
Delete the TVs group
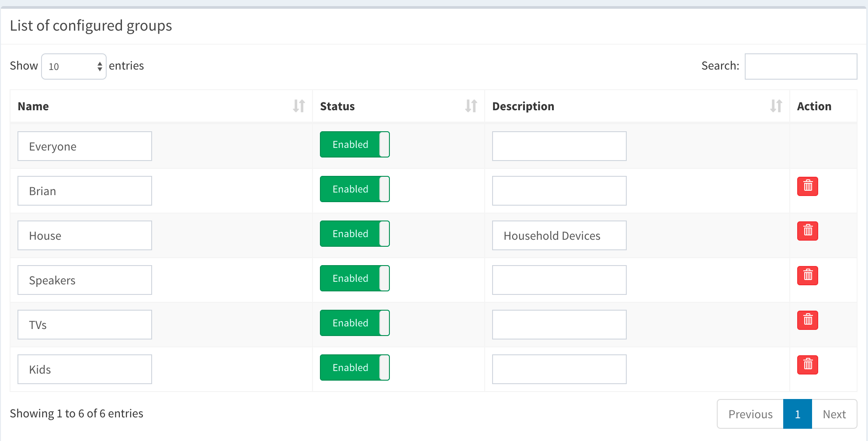pyautogui.click(x=807, y=320)
